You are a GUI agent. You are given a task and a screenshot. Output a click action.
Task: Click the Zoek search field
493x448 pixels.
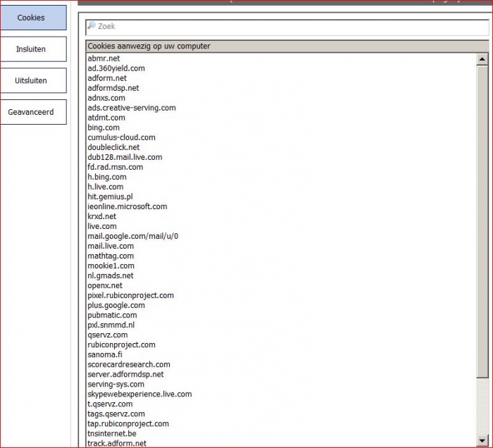click(287, 27)
